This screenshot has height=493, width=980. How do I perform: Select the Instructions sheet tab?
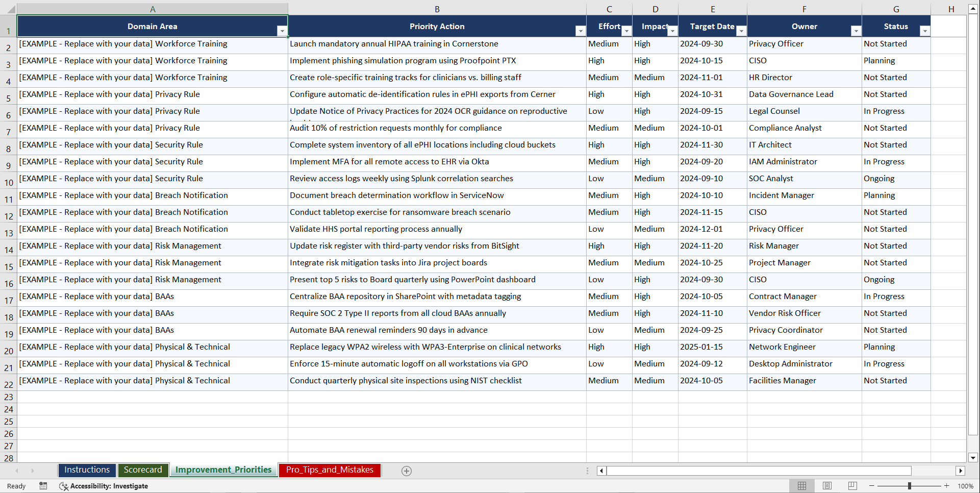click(87, 470)
